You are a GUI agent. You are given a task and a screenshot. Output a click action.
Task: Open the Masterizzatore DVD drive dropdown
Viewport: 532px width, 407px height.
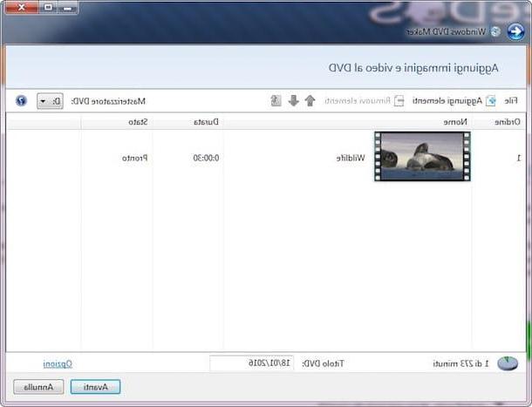coord(50,101)
